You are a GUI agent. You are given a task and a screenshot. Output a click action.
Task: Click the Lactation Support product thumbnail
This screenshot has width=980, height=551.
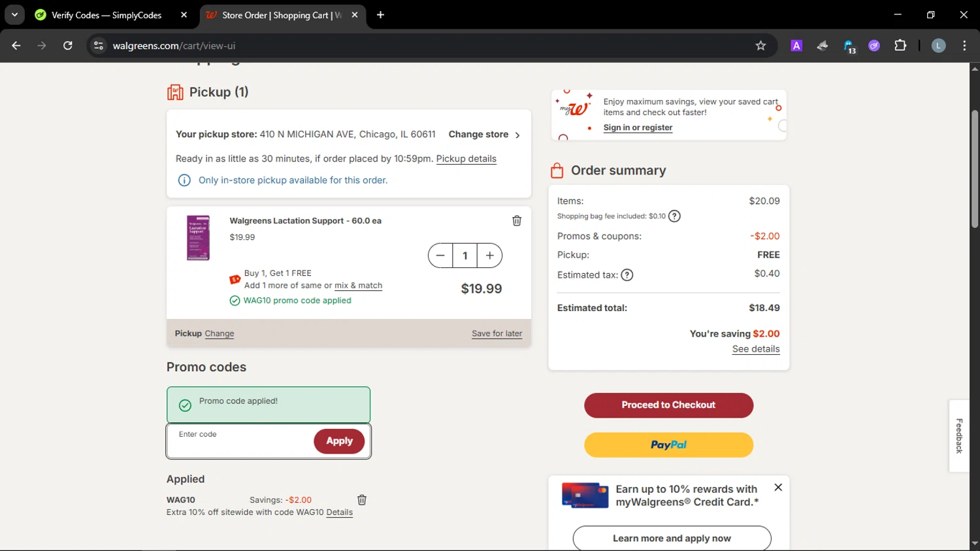click(x=198, y=238)
